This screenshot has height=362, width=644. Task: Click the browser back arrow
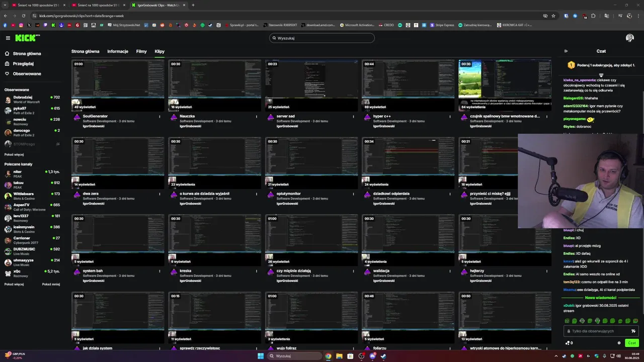[x=5, y=16]
